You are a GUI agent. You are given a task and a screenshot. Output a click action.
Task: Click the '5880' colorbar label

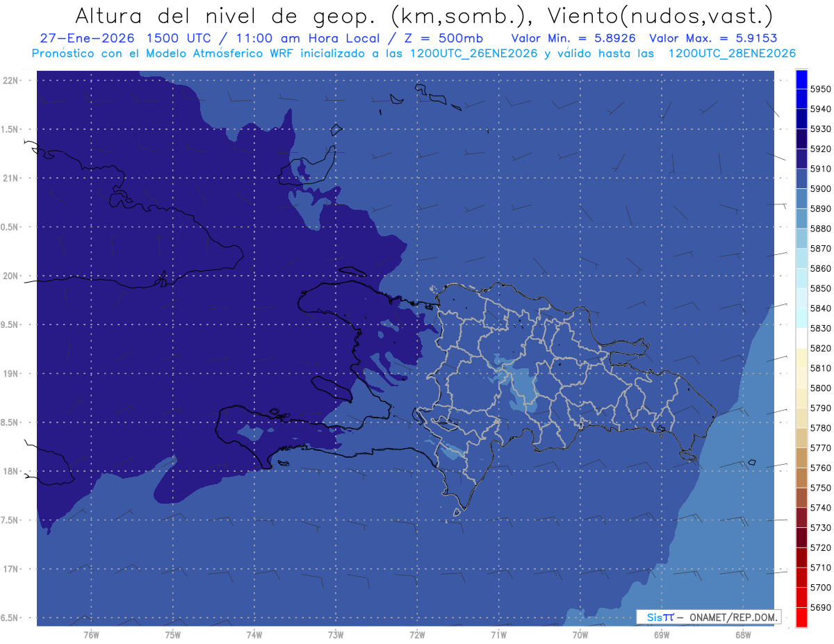pos(820,229)
